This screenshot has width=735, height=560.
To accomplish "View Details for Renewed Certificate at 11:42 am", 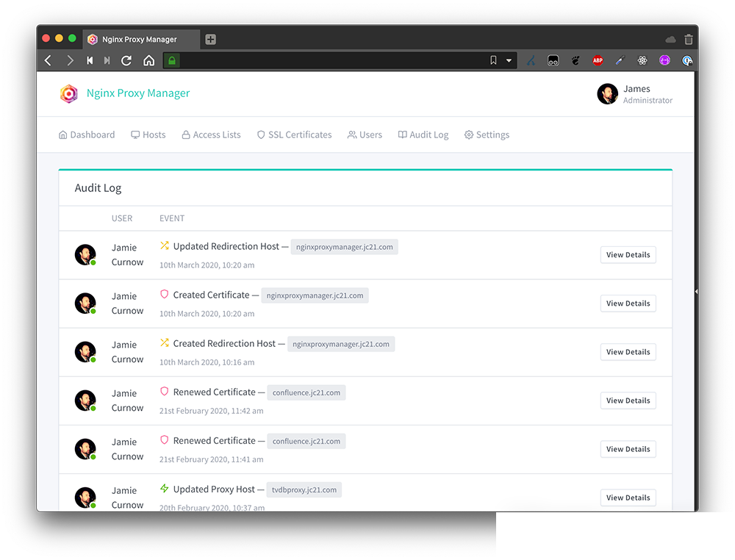I will point(628,401).
